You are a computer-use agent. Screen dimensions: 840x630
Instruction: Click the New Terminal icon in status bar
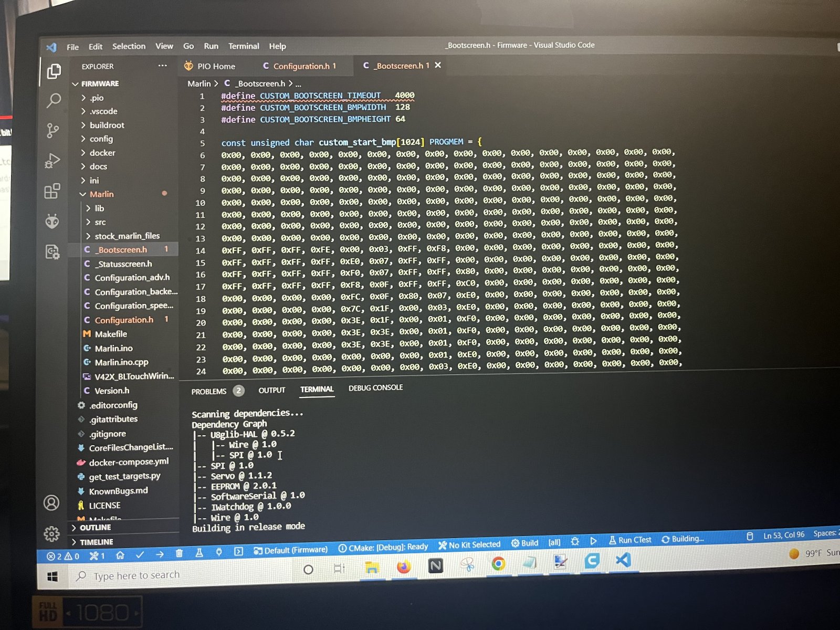point(238,551)
